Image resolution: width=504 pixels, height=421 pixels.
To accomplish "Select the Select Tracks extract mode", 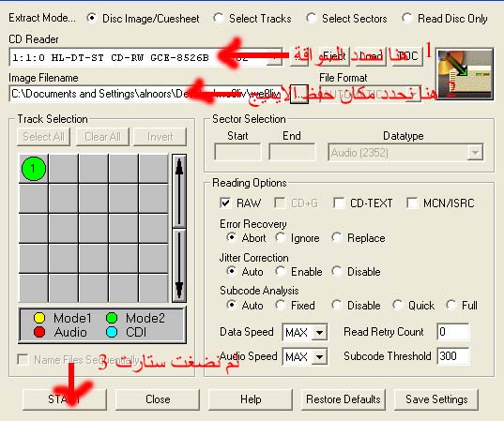I will click(x=219, y=18).
